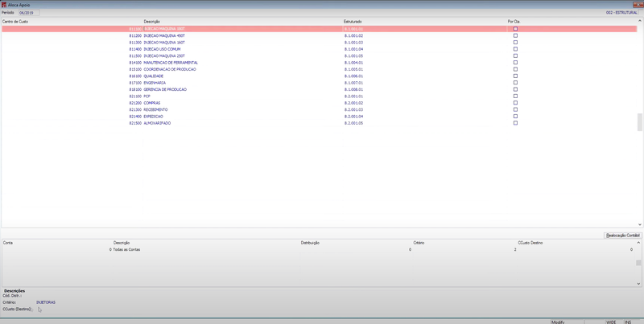Click the Critério column header in lower grid
Screen dimensions: 644x324
pyautogui.click(x=419, y=243)
